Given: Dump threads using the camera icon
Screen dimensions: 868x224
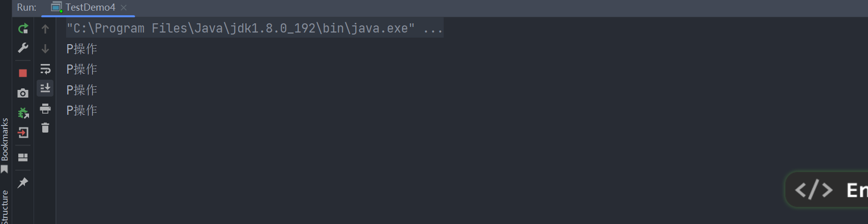Looking at the screenshot, I should [23, 93].
